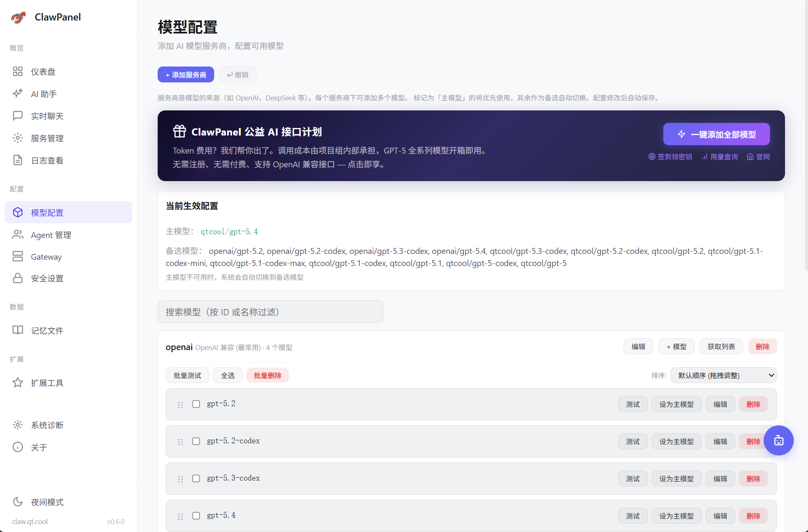The width and height of the screenshot is (808, 532).
Task: Toggle 夜间模式 night mode
Action: tap(47, 502)
